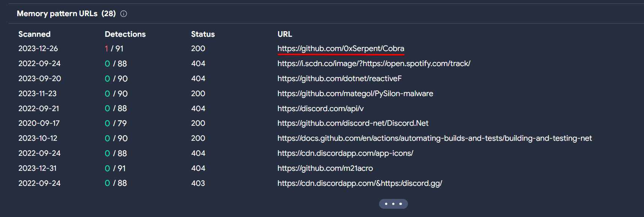This screenshot has height=217, width=644.
Task: Open the cdn.discordapp.com discord.gg URL
Action: coord(360,183)
